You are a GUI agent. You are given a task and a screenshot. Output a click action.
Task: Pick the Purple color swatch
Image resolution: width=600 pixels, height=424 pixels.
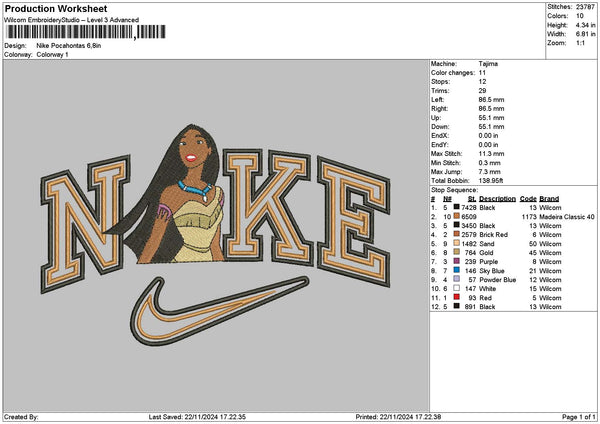457,261
